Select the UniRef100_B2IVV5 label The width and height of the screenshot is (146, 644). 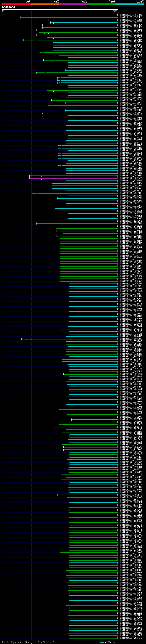click(131, 208)
